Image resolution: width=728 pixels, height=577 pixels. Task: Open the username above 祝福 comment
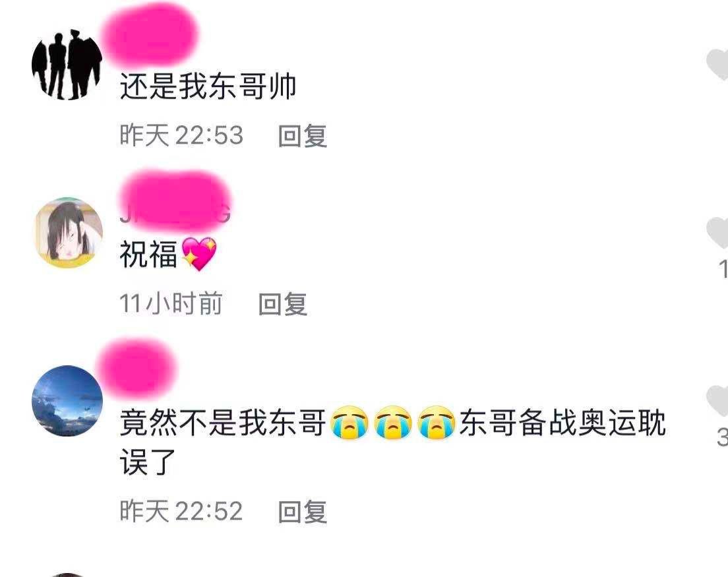(175, 202)
